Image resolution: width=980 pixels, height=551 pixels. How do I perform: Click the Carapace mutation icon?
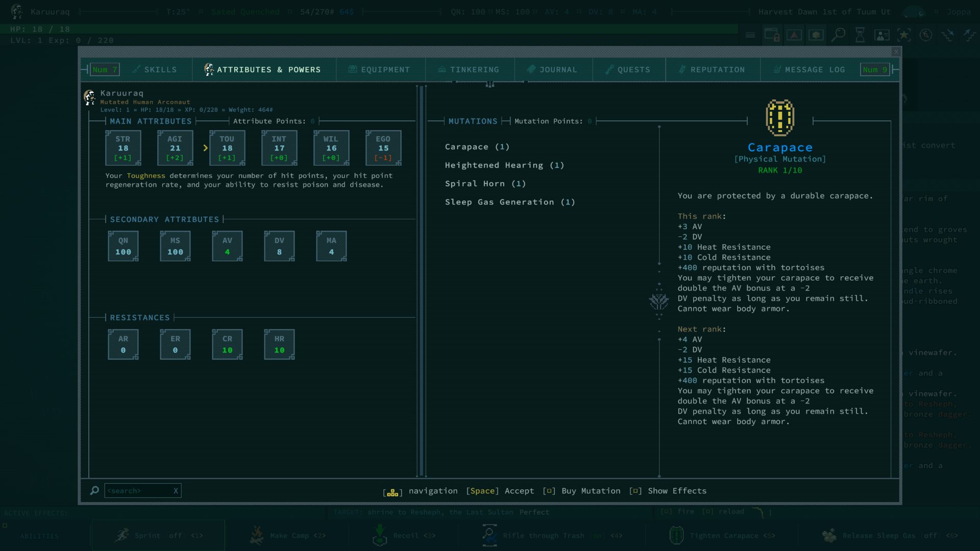tap(779, 118)
